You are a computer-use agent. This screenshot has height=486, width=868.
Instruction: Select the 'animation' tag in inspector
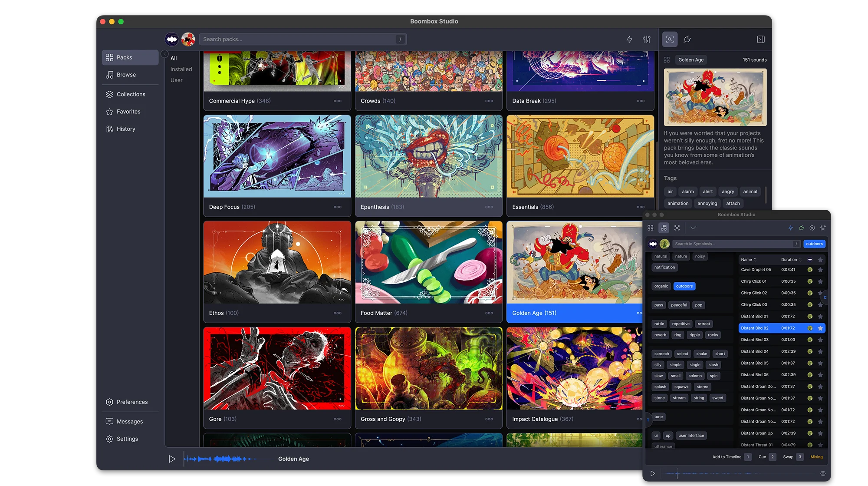(x=678, y=203)
